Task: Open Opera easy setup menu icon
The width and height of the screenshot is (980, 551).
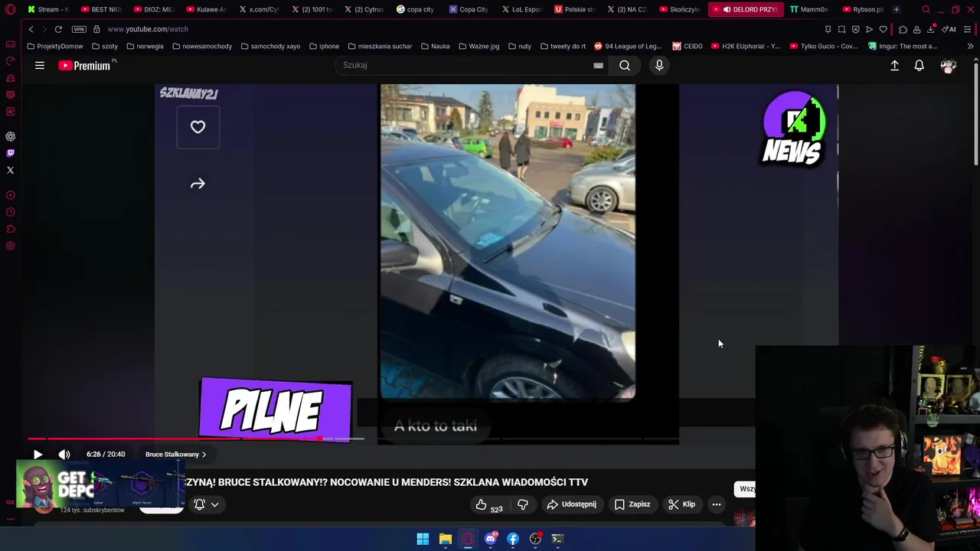Action: [968, 29]
